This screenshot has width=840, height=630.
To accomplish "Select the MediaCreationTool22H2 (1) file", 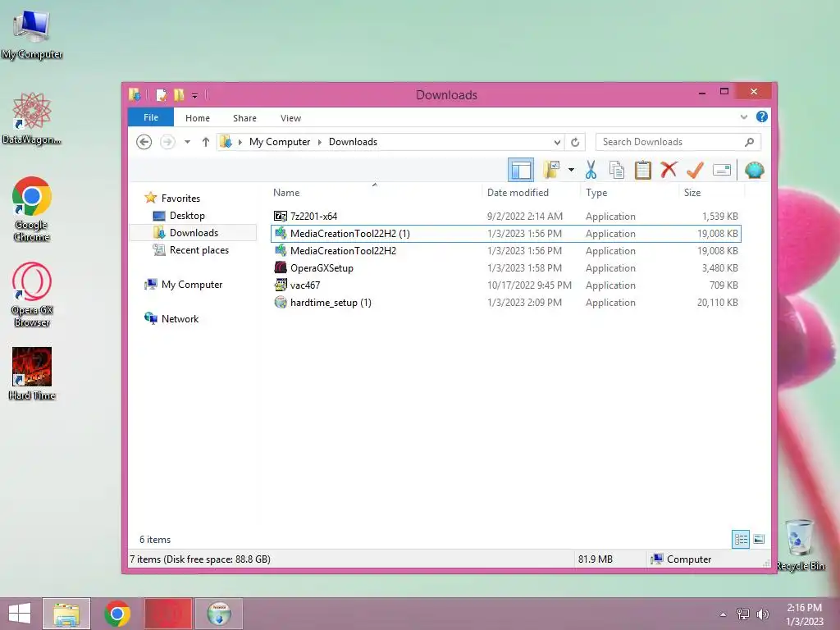I will 506,234.
